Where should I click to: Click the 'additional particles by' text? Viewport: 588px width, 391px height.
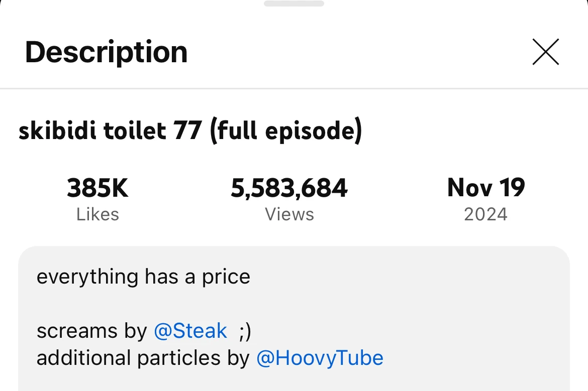[x=143, y=358]
